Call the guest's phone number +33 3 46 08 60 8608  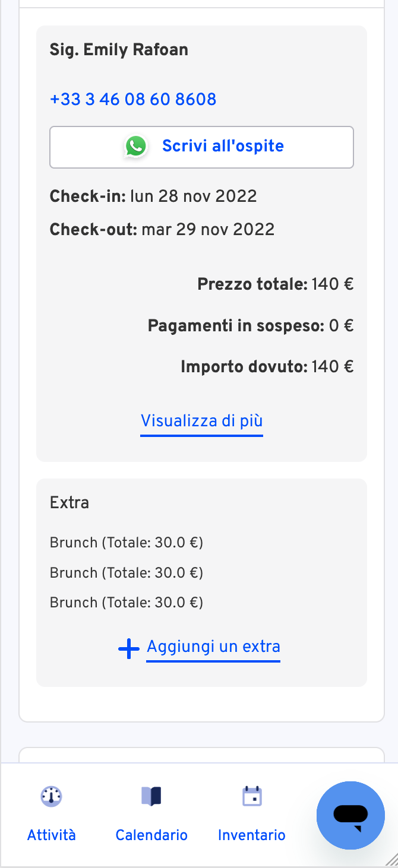[133, 99]
